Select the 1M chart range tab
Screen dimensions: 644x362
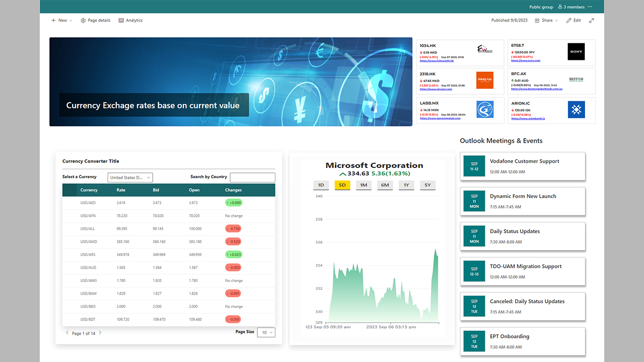(363, 185)
